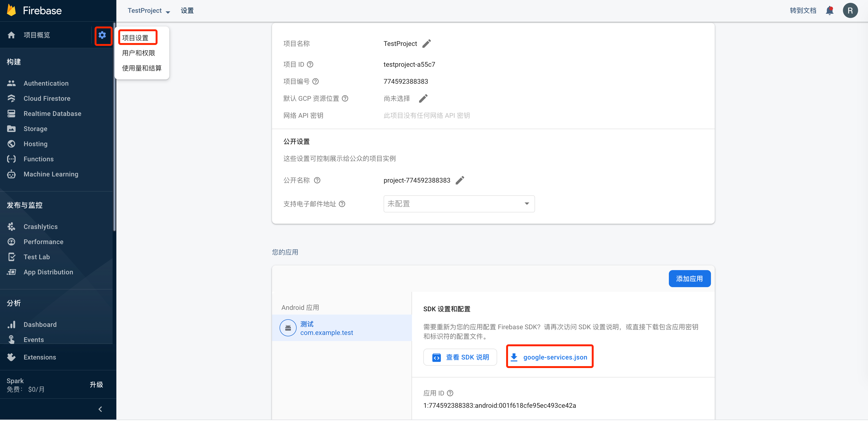Click the Crashlytics icon

pyautogui.click(x=11, y=227)
